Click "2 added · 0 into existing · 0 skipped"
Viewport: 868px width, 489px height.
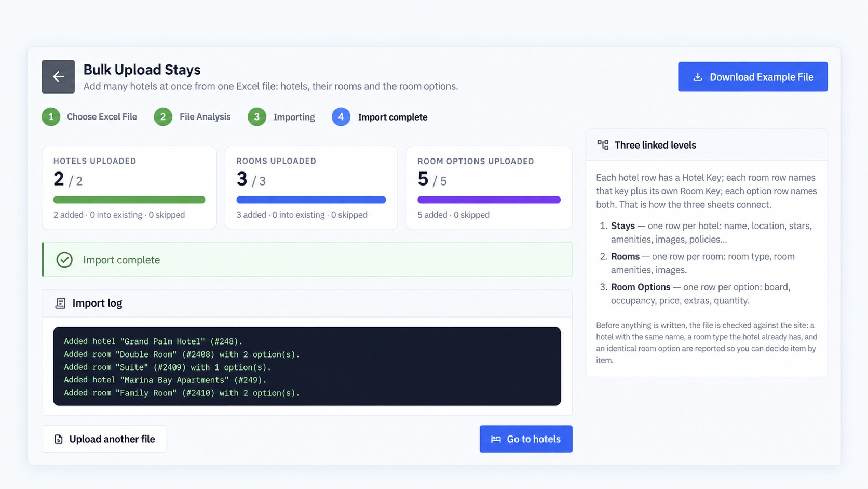point(119,215)
